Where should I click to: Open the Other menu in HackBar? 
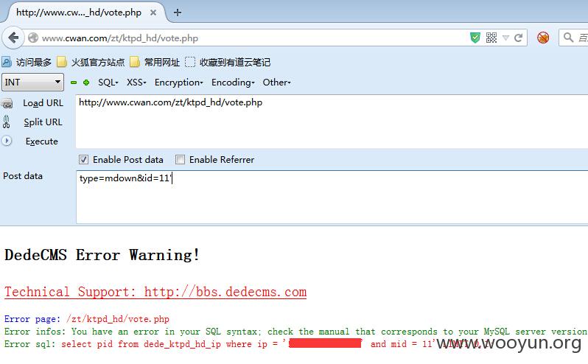(x=277, y=83)
